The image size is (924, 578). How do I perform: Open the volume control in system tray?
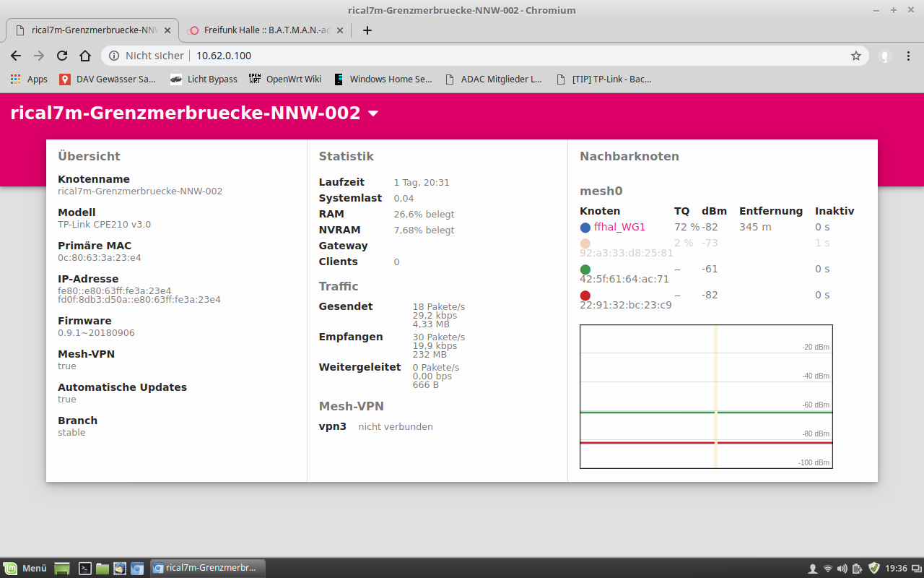(842, 568)
